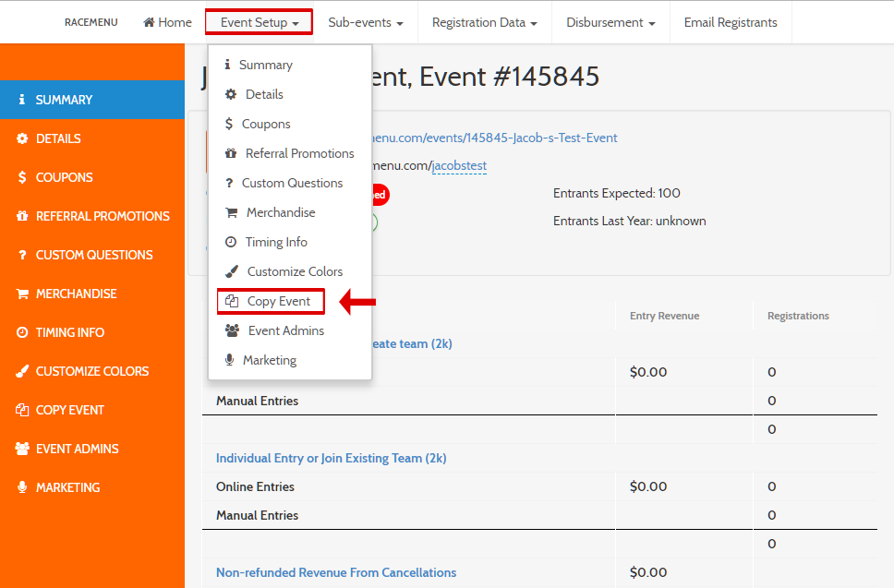Image resolution: width=894 pixels, height=588 pixels.
Task: Go to Email Registrants
Action: click(730, 22)
